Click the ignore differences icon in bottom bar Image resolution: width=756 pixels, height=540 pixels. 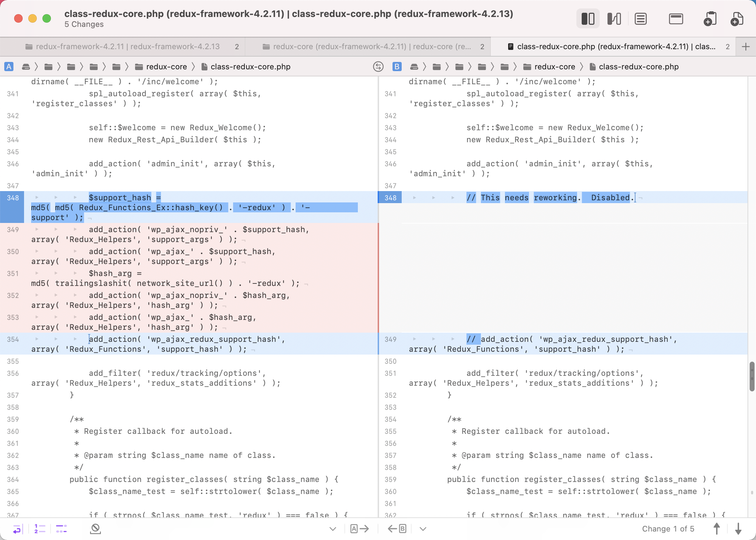[x=95, y=529]
